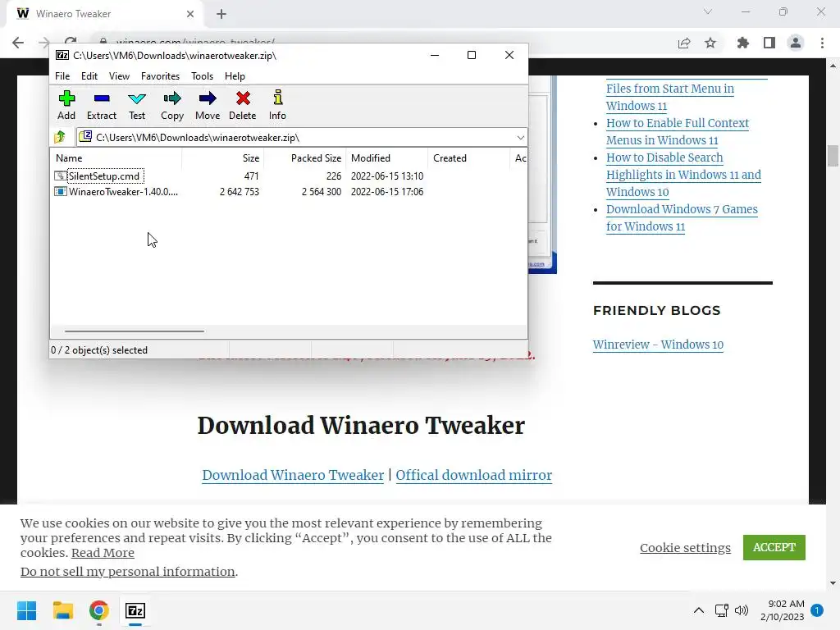Open the Windows Start menu
The height and width of the screenshot is (630, 840).
[x=26, y=610]
